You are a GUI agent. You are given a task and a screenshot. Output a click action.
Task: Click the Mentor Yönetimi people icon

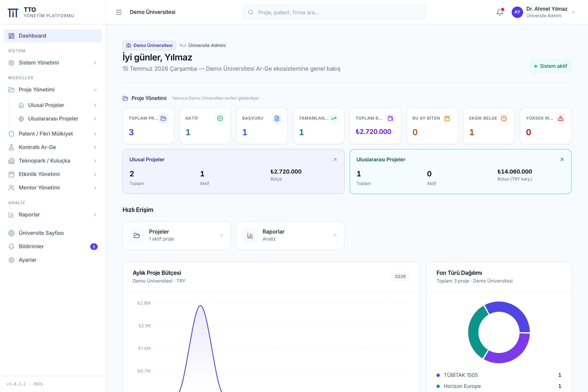(11, 188)
